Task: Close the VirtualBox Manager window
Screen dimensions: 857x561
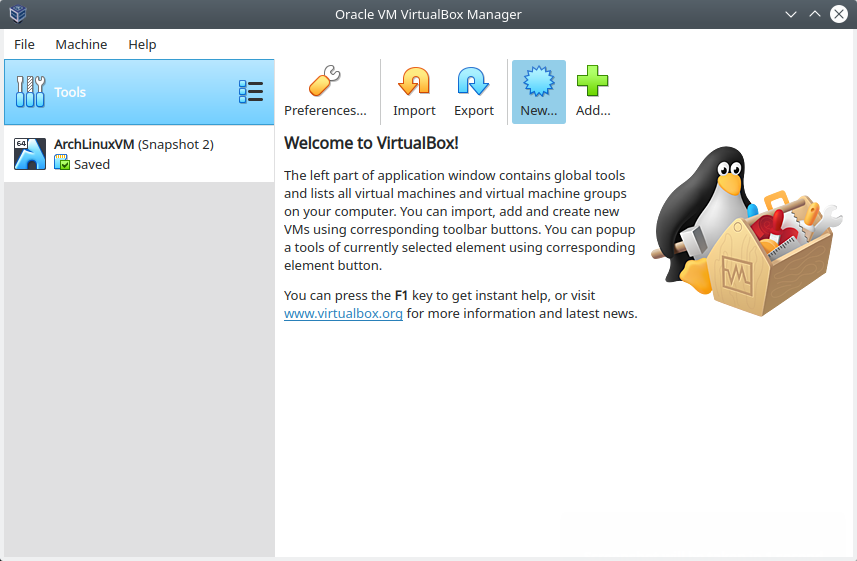Action: point(838,14)
